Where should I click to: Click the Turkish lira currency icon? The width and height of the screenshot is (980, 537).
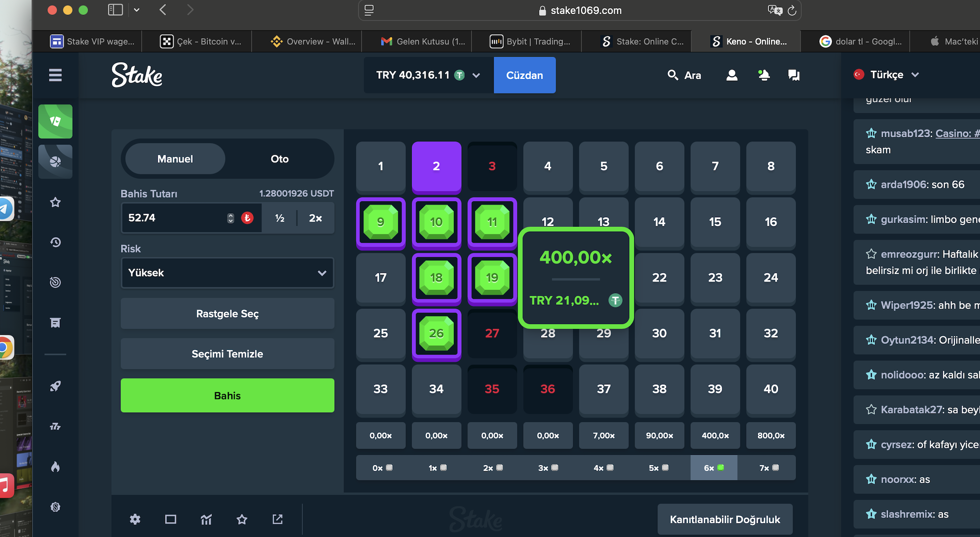pos(247,218)
